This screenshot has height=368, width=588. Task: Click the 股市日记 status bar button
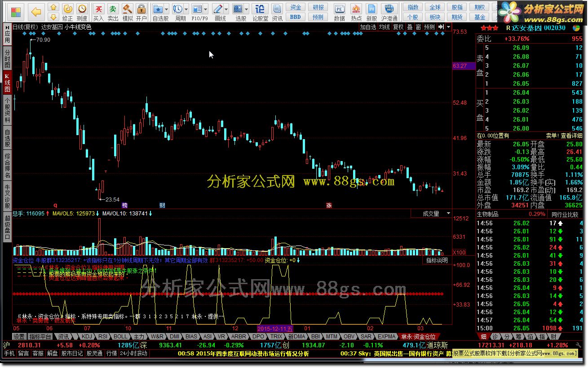[72, 354]
